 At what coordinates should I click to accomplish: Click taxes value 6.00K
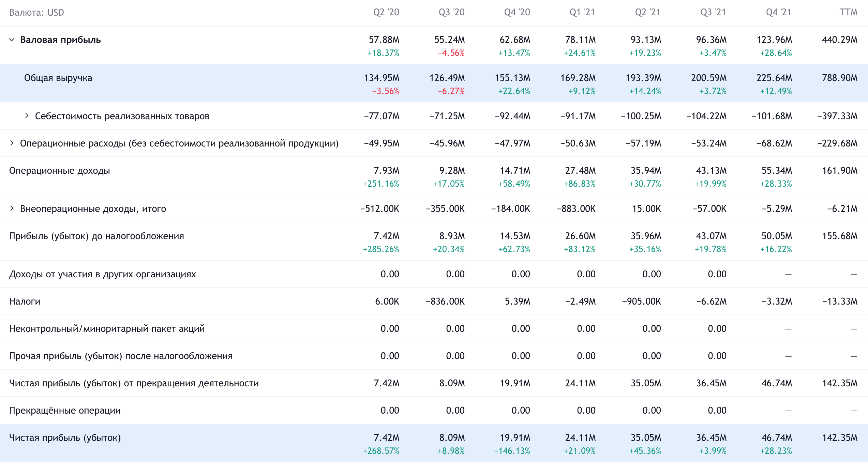click(387, 302)
